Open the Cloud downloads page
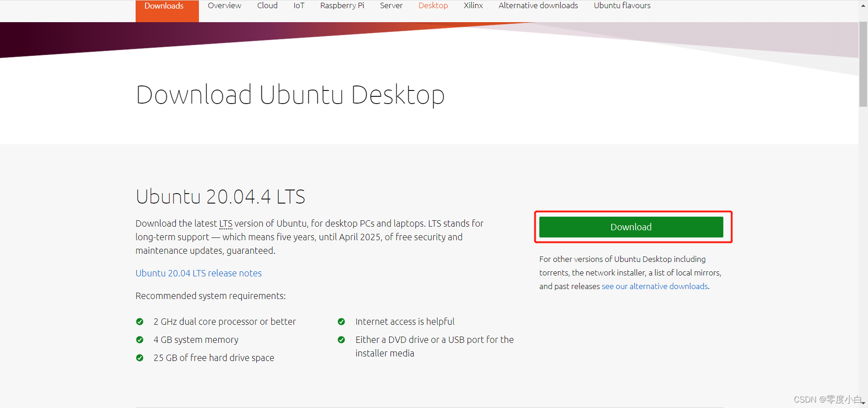The image size is (868, 408). [x=267, y=6]
